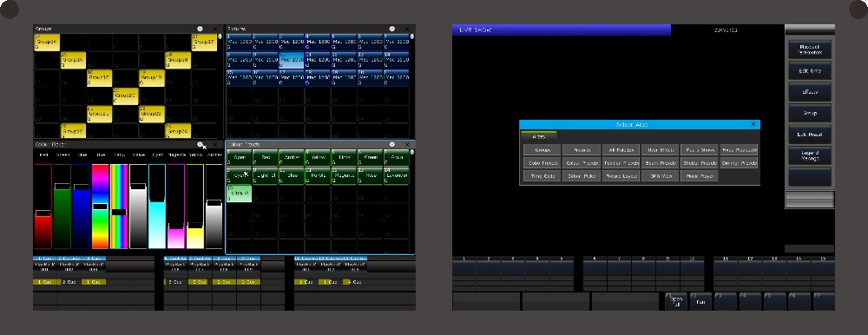Select the Effects menu button
This screenshot has height=335, width=868.
(x=810, y=93)
